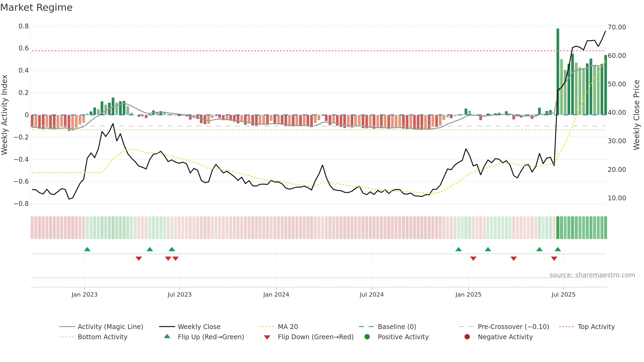Image resolution: width=644 pixels, height=362 pixels.
Task: Click the Negative Activity red circle icon
Action: coord(467,337)
